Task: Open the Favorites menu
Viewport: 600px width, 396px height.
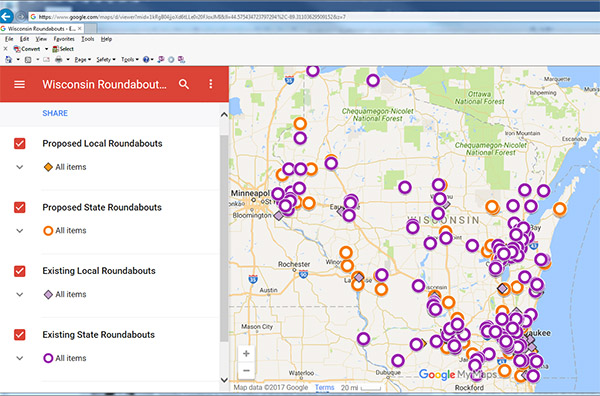Action: [x=64, y=39]
